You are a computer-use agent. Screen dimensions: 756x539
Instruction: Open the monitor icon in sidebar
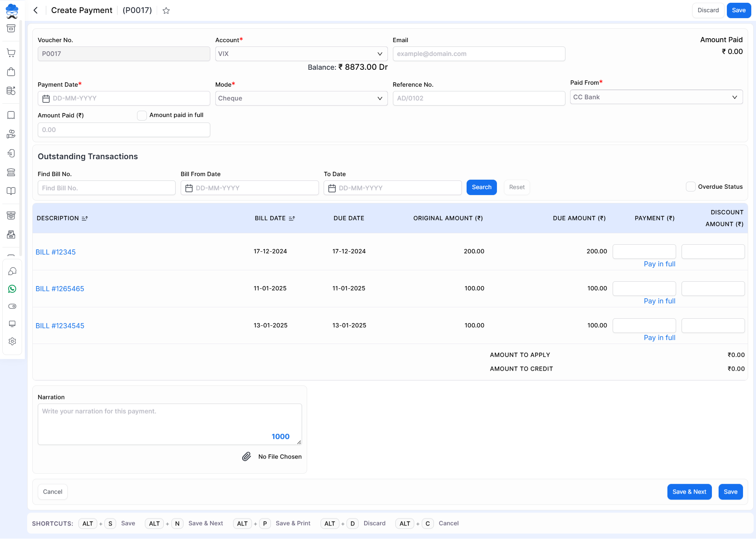click(12, 323)
